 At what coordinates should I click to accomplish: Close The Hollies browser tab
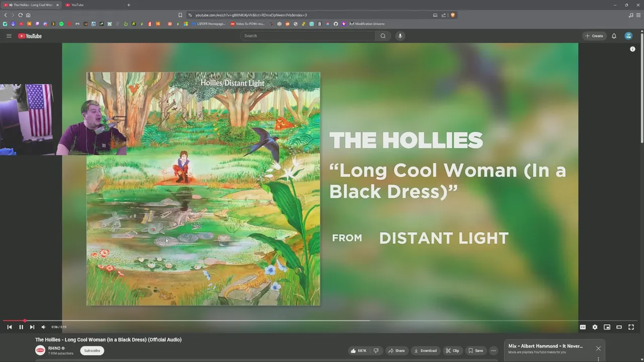(x=57, y=5)
